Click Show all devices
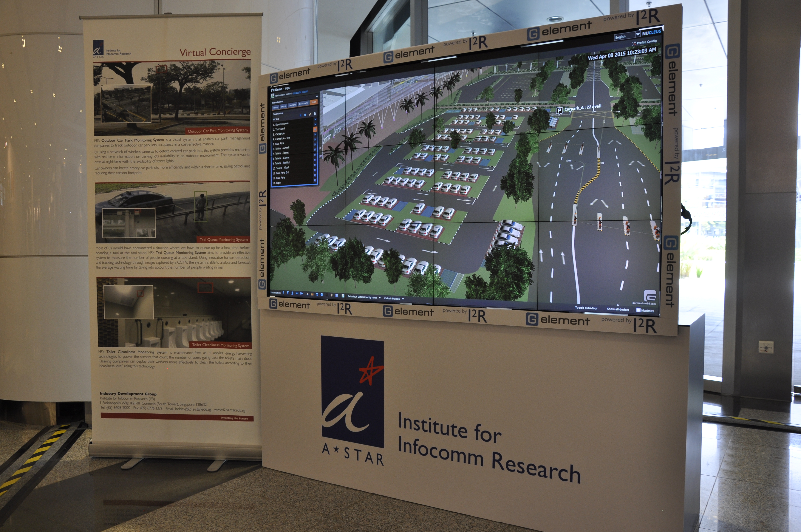The image size is (801, 532). (x=618, y=309)
